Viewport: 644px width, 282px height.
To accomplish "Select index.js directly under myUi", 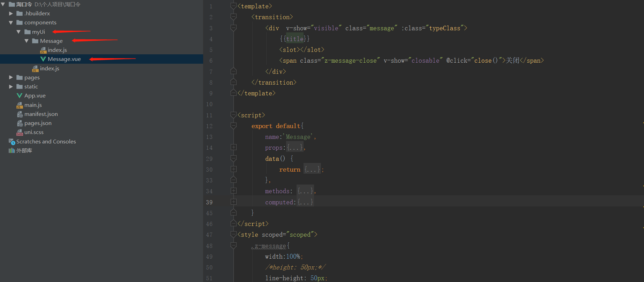I will point(49,69).
